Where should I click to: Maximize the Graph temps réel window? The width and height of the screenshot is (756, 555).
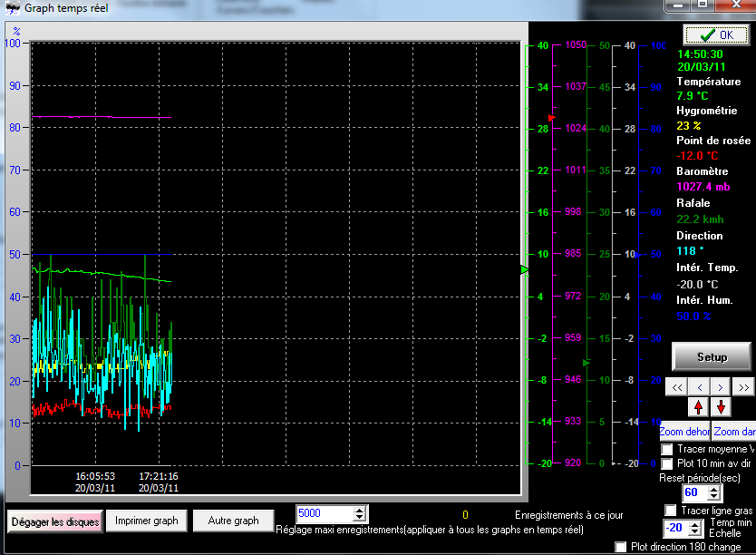point(703,5)
